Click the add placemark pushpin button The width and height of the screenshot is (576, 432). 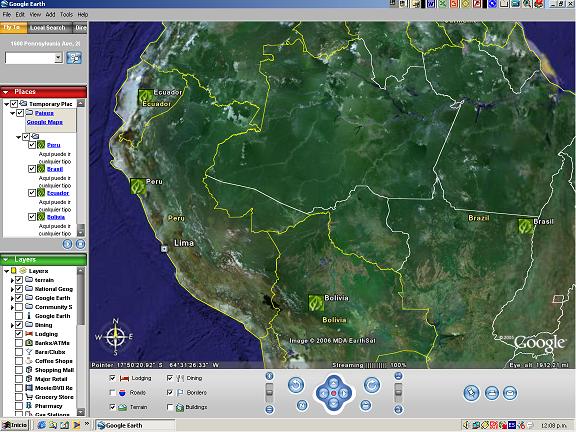click(471, 393)
